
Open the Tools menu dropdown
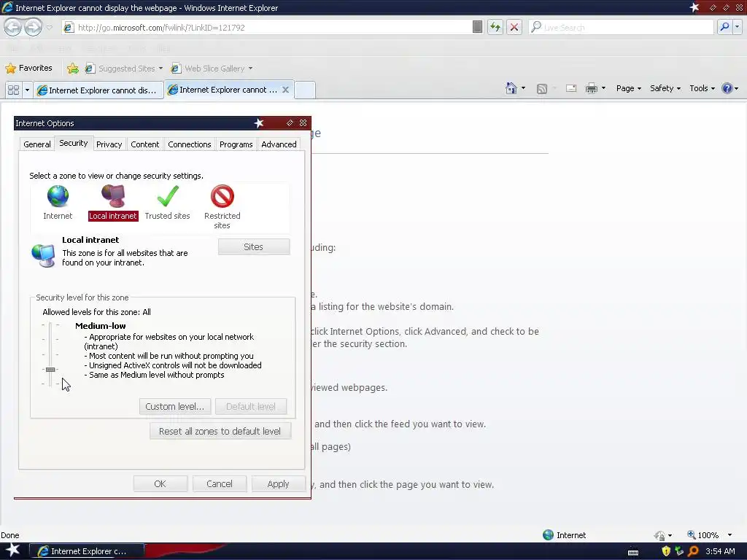point(703,88)
